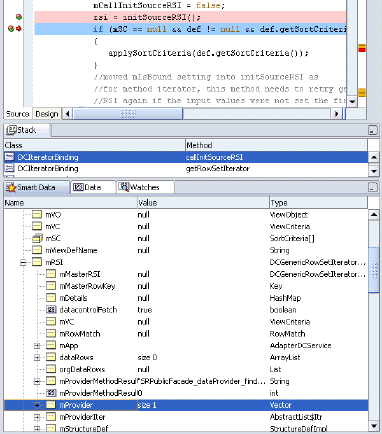Click the red breakpoint icon on the if line
Viewport: 382px width, 434px height.
(x=11, y=29)
